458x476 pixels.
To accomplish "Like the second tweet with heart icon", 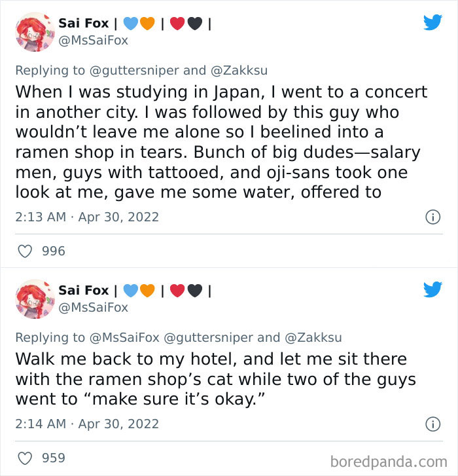I will point(24,458).
